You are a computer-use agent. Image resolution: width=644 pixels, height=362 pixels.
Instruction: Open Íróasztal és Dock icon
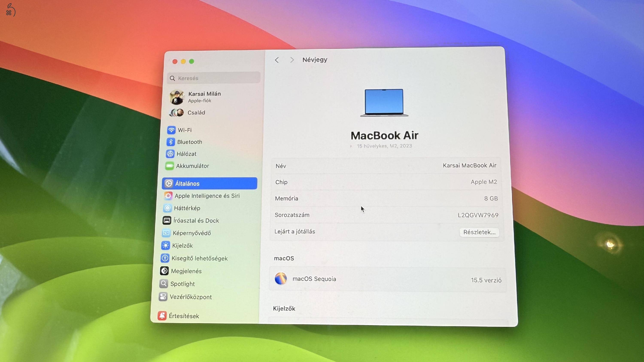coord(167,220)
